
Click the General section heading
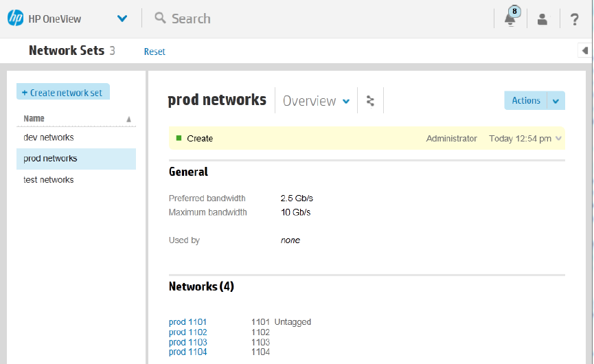click(188, 172)
